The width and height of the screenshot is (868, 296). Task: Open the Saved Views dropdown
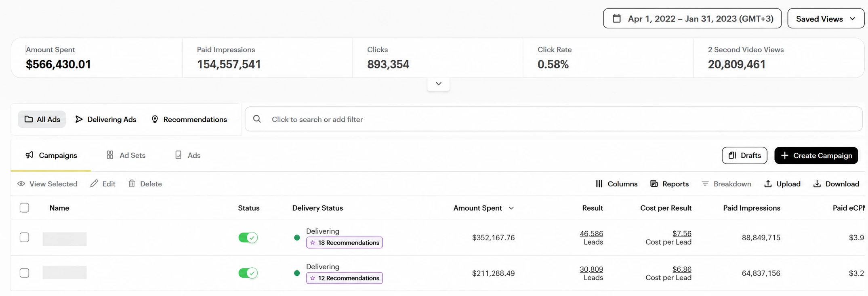(826, 19)
